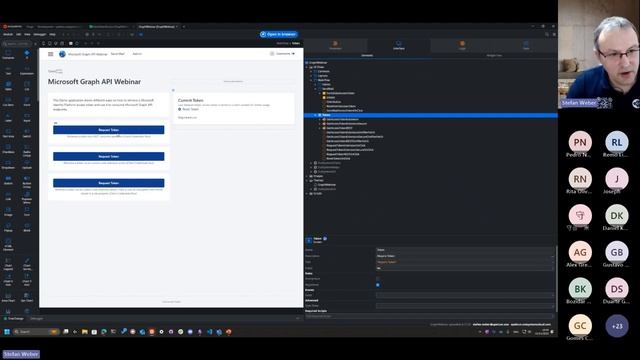Open the user dropdown in preview header
Viewport: 640px width, 360px height.
(283, 54)
